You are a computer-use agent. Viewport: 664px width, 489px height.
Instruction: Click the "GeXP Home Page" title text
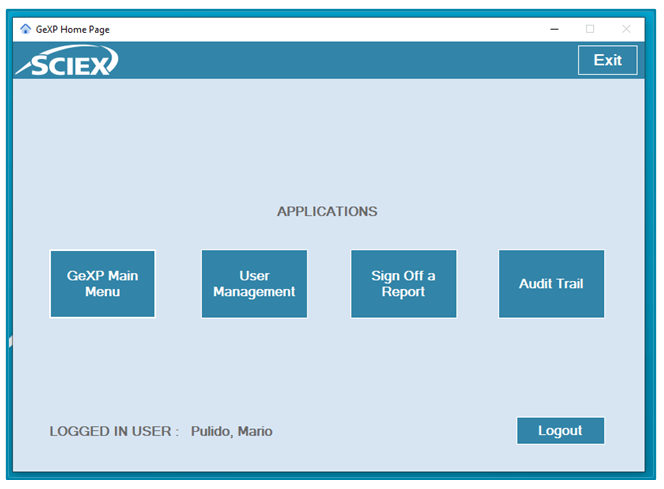[73, 30]
